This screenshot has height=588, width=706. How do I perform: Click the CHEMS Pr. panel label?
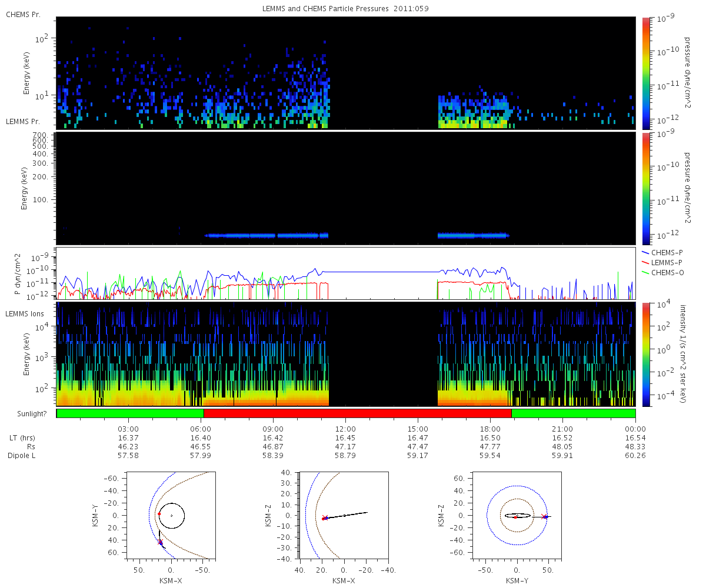[24, 14]
